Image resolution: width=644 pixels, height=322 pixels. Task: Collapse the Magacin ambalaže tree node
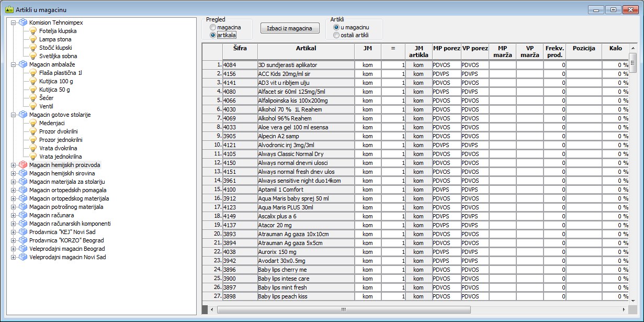tap(13, 64)
